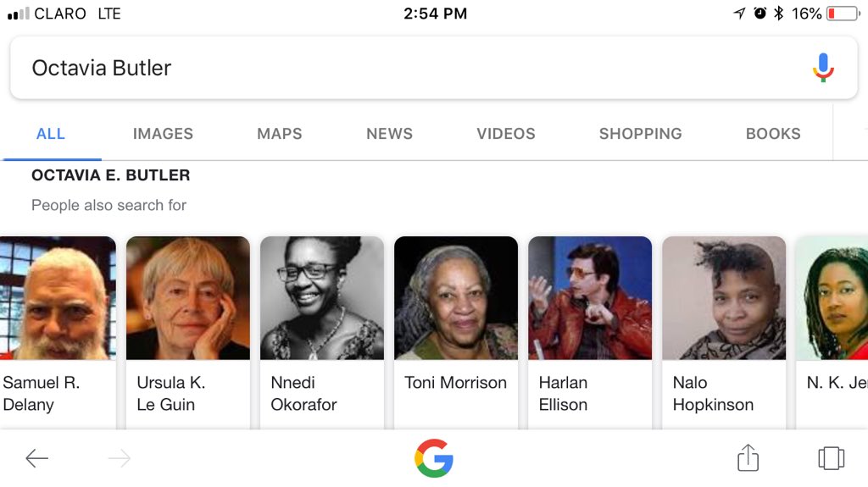Open Toni Morrison photo card
Image resolution: width=868 pixels, height=487 pixels.
pos(456,298)
